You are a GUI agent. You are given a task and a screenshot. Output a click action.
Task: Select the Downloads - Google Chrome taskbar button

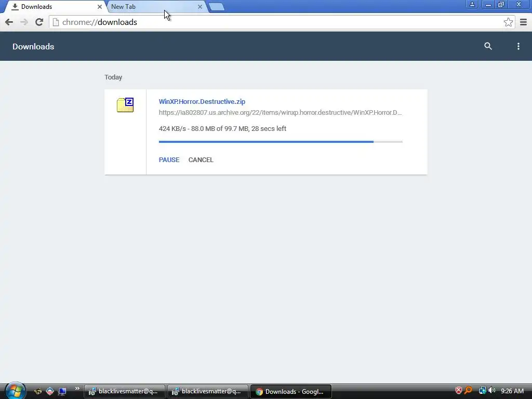point(291,392)
